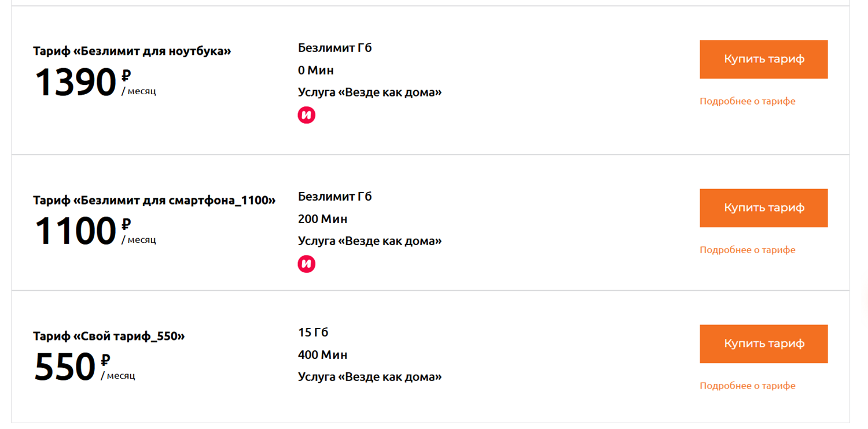This screenshot has height=429, width=868.
Task: Buy the «Безлимит для смартфона_1100» tariff
Action: (x=763, y=208)
